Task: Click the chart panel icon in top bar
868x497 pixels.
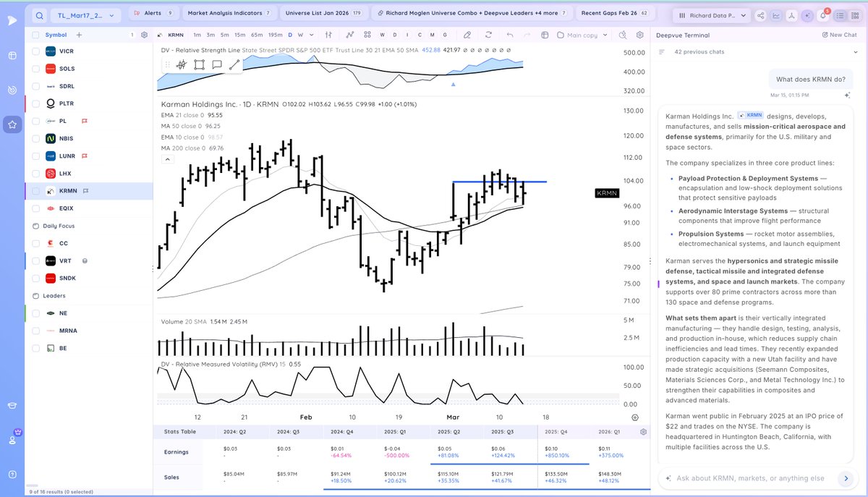Action: tap(776, 15)
